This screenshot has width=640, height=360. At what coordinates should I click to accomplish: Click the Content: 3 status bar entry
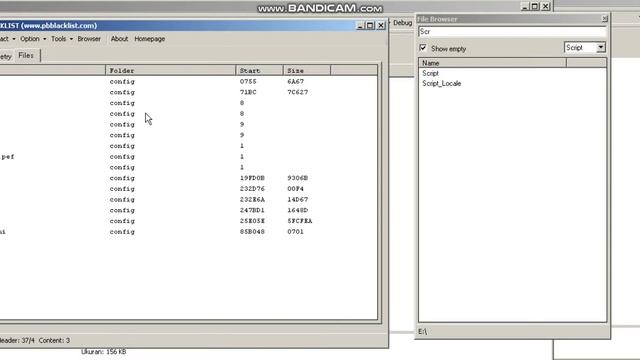coord(54,340)
